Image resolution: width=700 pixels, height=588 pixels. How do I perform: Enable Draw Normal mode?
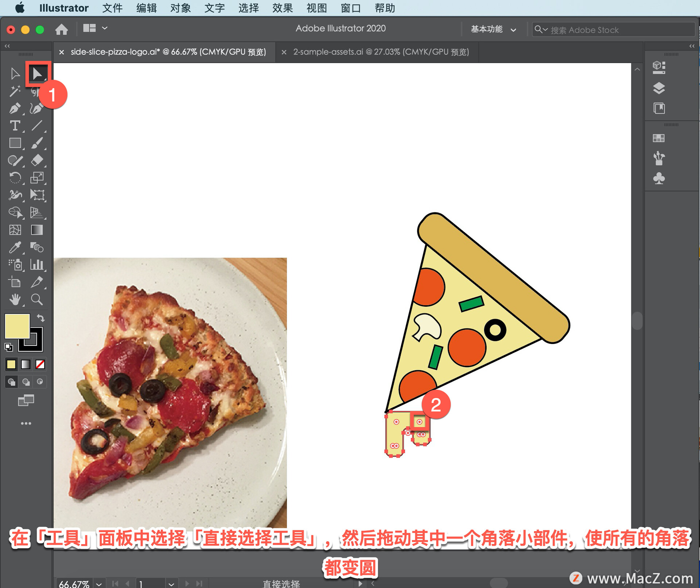coord(11,382)
